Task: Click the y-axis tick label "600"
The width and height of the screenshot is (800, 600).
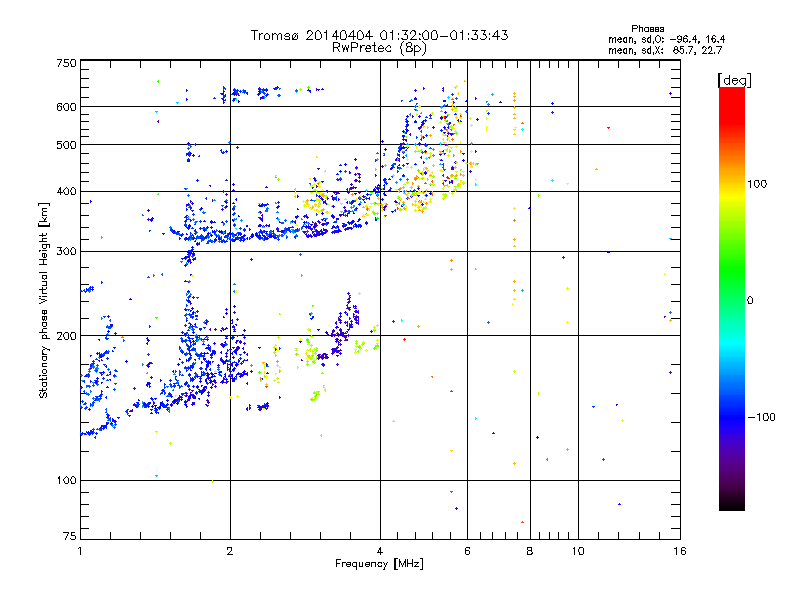Action: (66, 107)
